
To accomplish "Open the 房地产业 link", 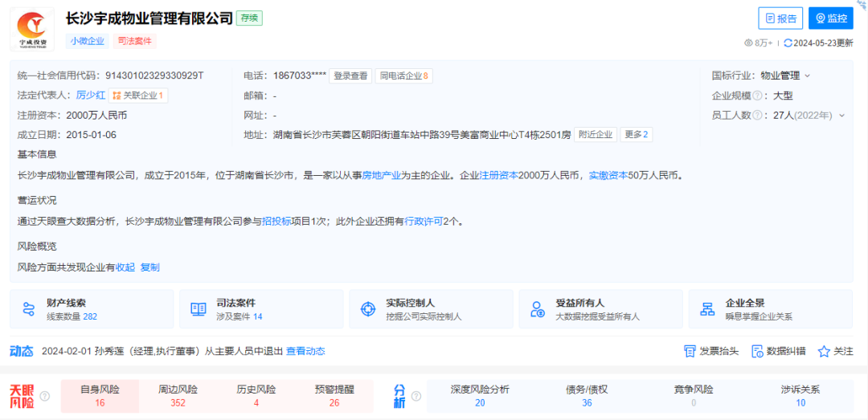I will click(381, 176).
